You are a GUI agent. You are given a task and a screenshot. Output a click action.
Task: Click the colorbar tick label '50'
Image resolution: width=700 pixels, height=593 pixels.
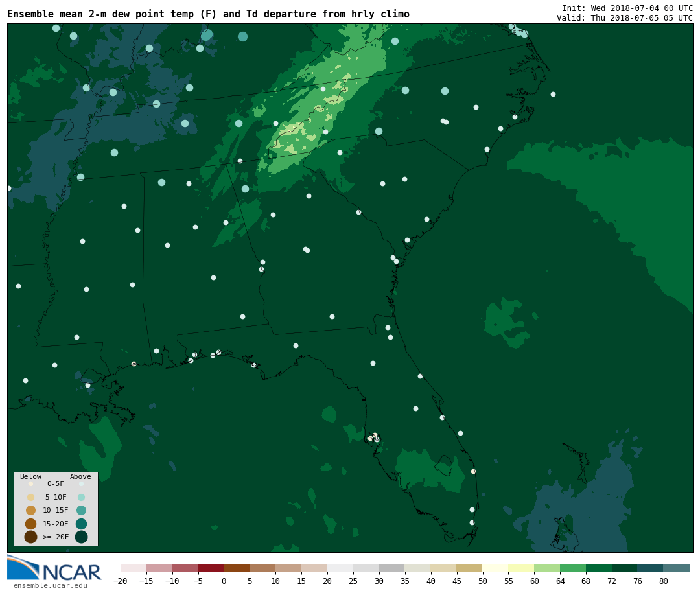[483, 581]
